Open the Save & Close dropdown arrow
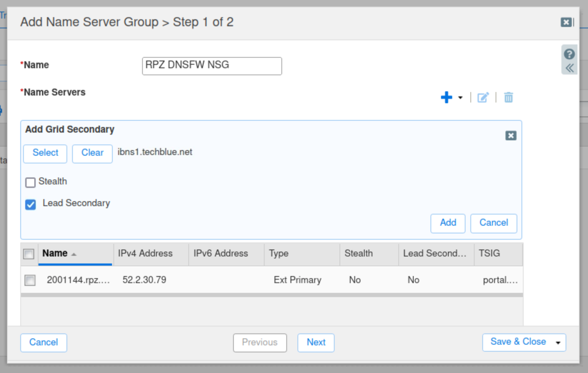The image size is (588, 373). (x=558, y=343)
